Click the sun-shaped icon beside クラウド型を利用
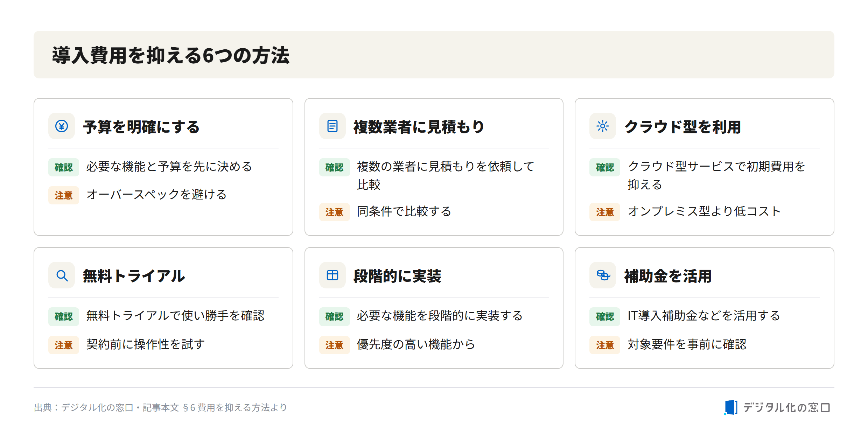Screen dimensions: 868x448 [x=602, y=126]
